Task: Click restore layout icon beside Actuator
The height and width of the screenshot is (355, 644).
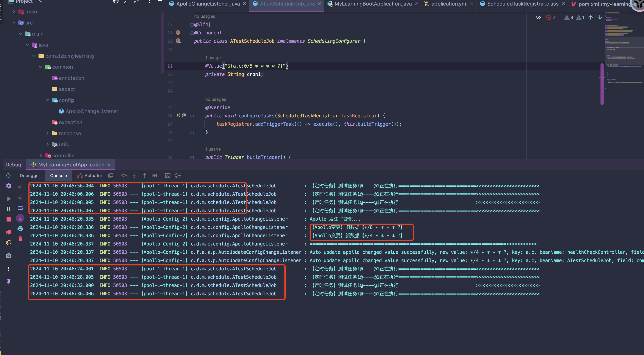Action: [111, 176]
